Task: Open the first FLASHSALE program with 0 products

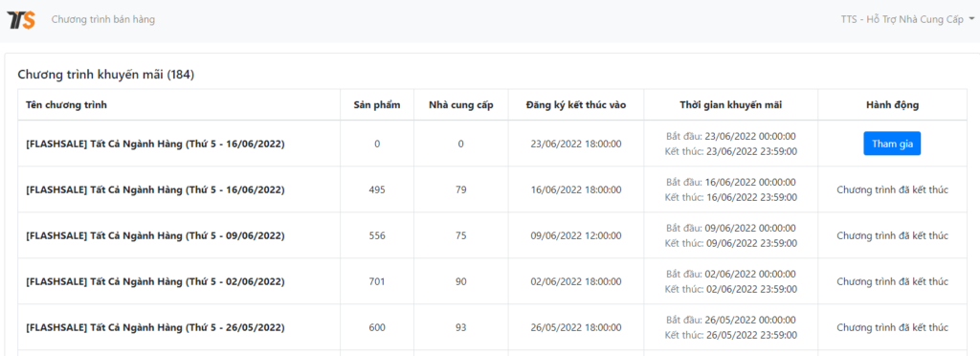Action: (x=155, y=144)
